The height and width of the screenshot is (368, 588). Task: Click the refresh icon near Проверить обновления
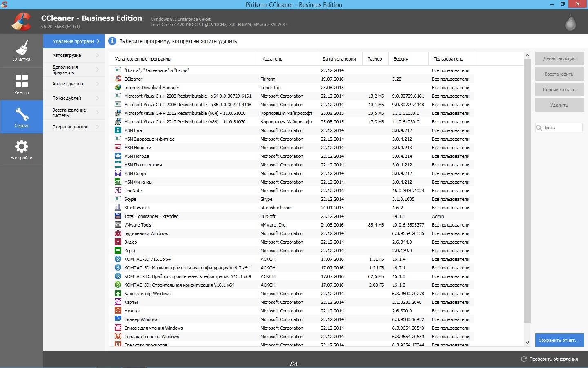tap(524, 359)
